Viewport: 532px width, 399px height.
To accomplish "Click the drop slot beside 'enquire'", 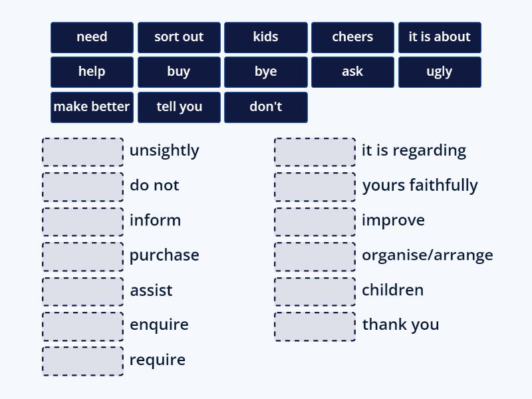I will (83, 326).
